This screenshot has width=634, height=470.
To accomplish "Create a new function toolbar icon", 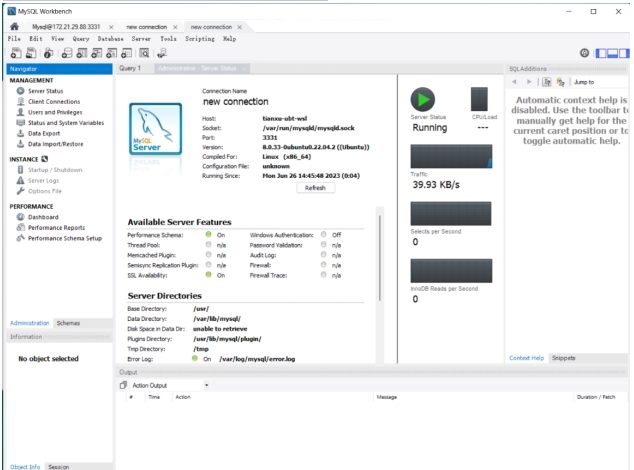I will pyautogui.click(x=127, y=53).
